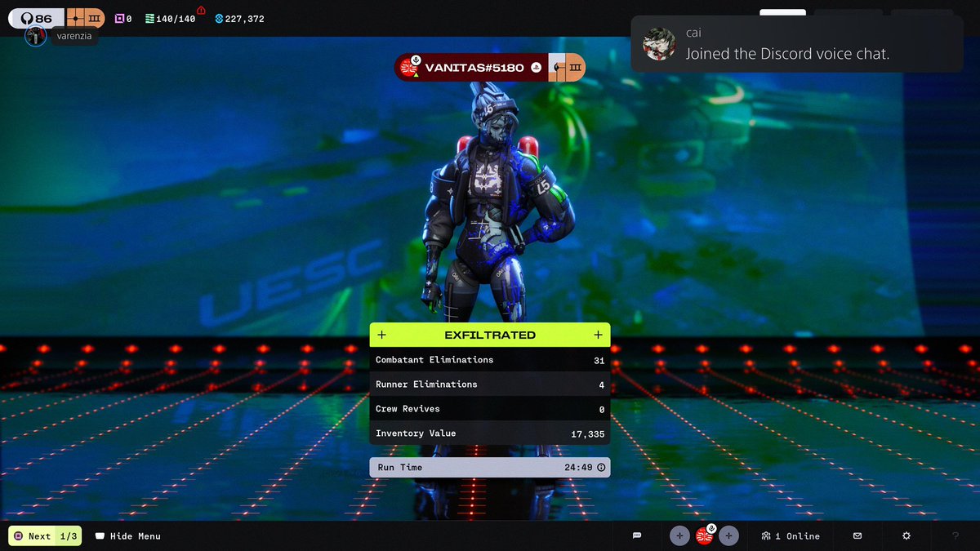Screen dimensions: 980x551
Task: Click the 24:49 run time value
Action: pyautogui.click(x=579, y=468)
